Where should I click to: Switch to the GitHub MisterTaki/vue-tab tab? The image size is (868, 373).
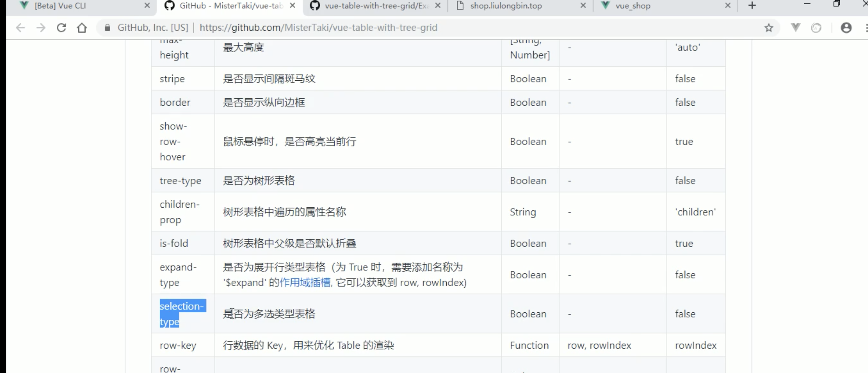tap(230, 6)
